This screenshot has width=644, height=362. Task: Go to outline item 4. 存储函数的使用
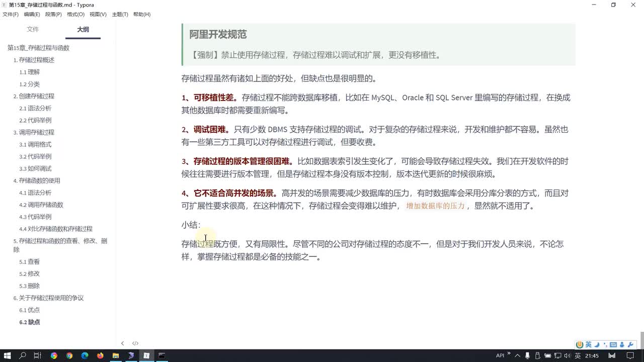tap(37, 180)
